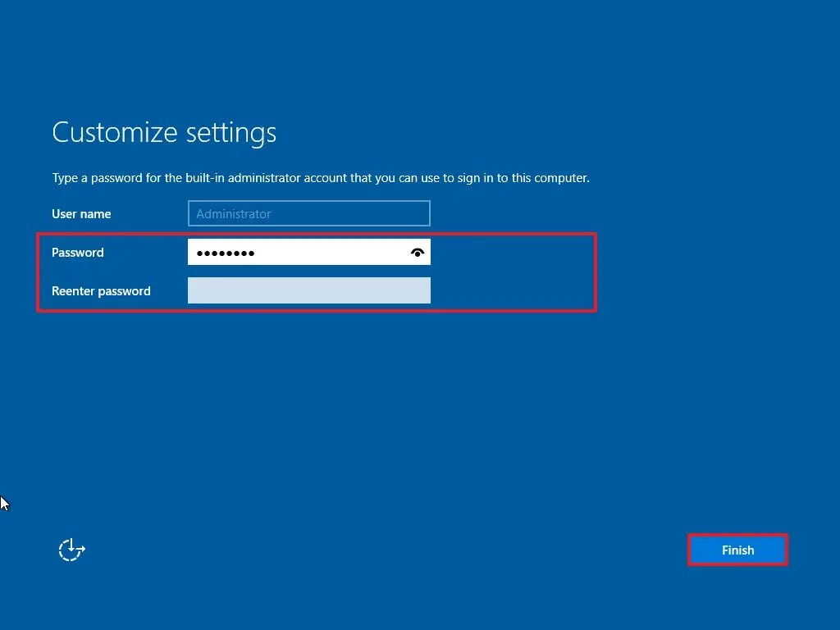Click the Customize settings heading
The height and width of the screenshot is (630, 840).
click(x=163, y=132)
